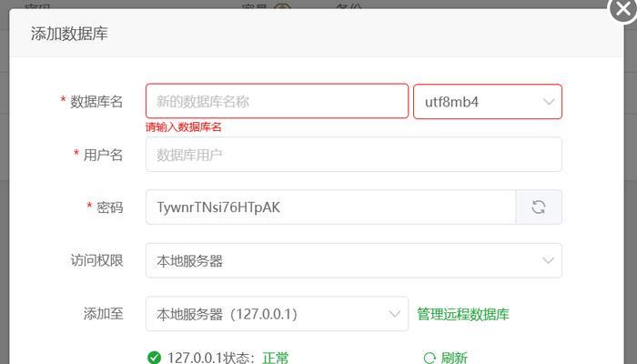
Task: Click the green checkmark status icon
Action: [x=154, y=358]
